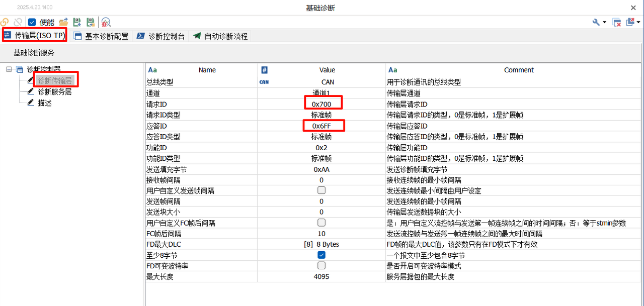Edit the 请求ID value 0x700
Image resolution: width=644 pixels, height=306 pixels.
pos(323,103)
